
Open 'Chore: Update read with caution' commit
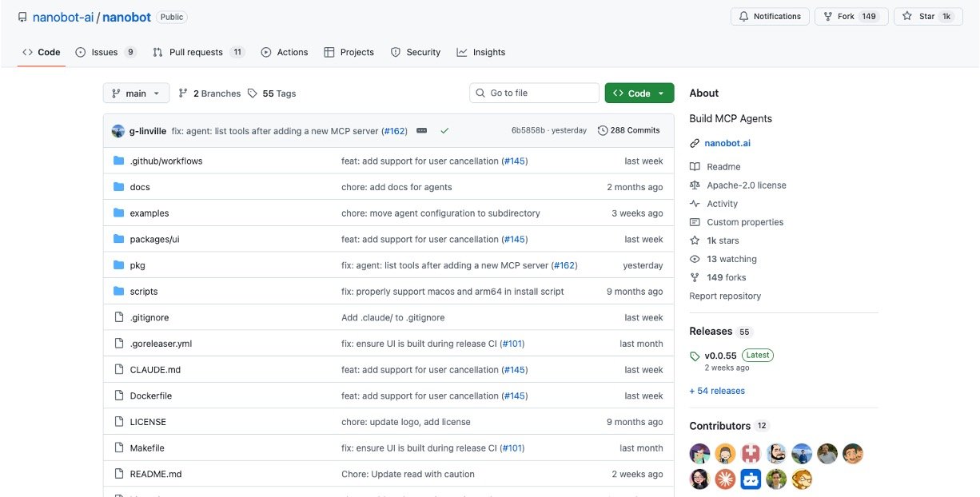click(x=408, y=474)
